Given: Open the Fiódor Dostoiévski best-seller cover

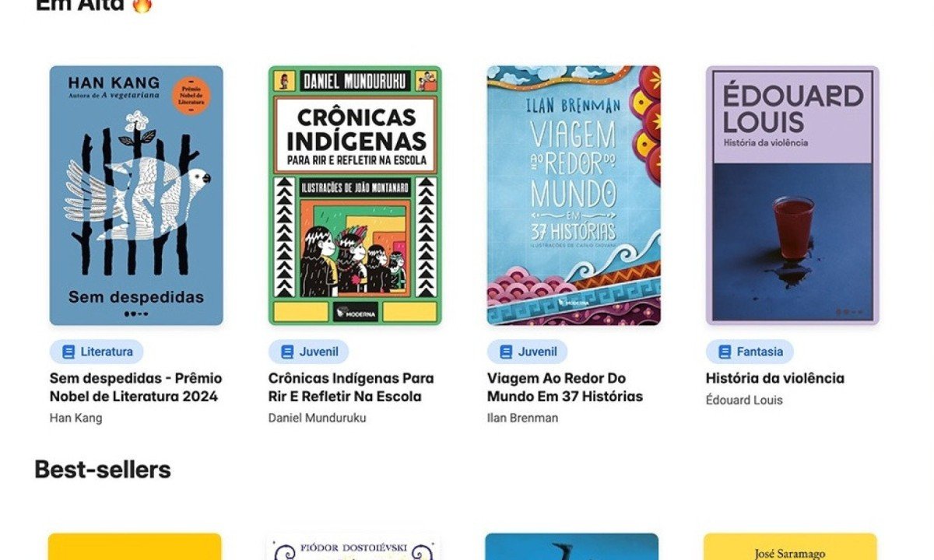Looking at the screenshot, I should tap(353, 547).
